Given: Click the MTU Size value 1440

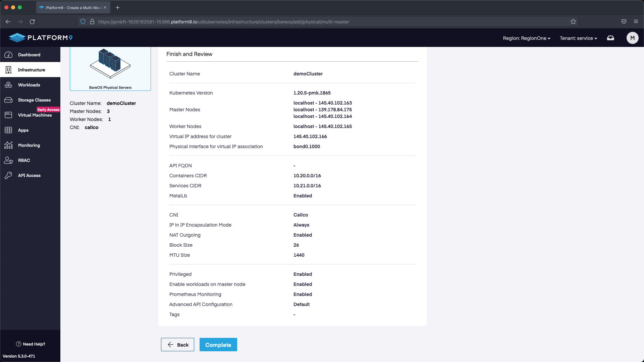Looking at the screenshot, I should click(x=299, y=255).
